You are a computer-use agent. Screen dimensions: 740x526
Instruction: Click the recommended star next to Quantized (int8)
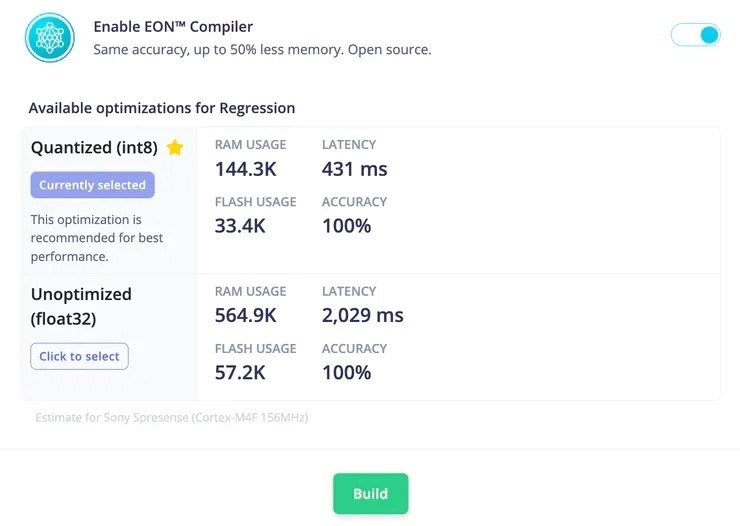[175, 148]
